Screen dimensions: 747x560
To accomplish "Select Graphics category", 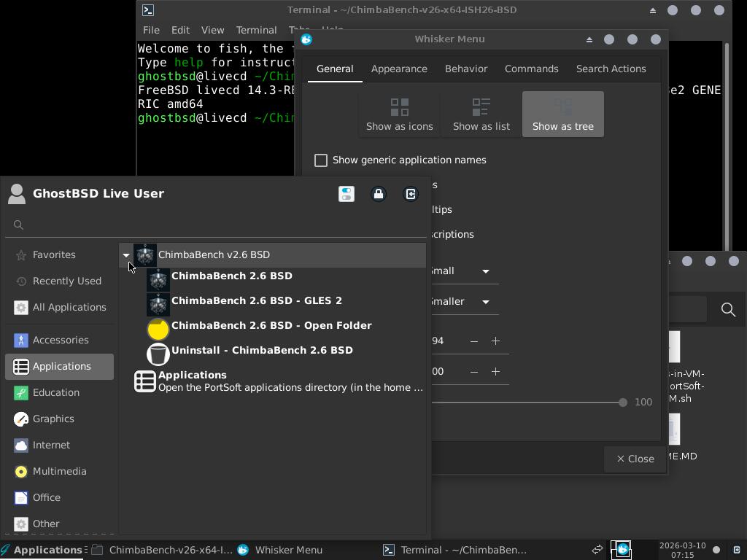I will [x=60, y=419].
